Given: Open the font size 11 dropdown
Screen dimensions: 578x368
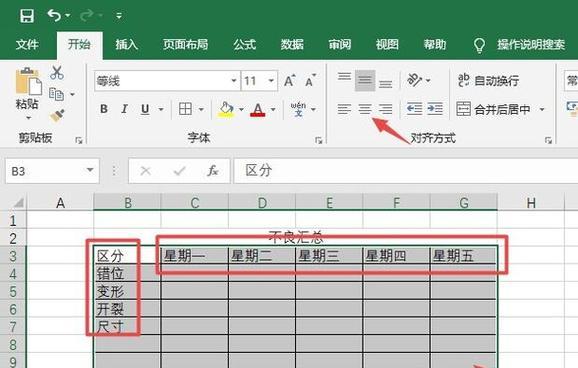Looking at the screenshot, I should pyautogui.click(x=271, y=80).
